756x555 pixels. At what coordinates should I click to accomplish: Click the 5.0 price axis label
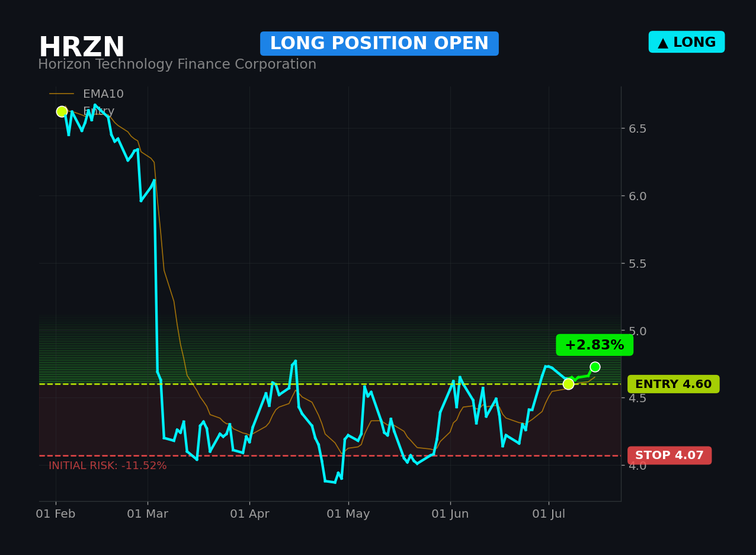click(638, 331)
